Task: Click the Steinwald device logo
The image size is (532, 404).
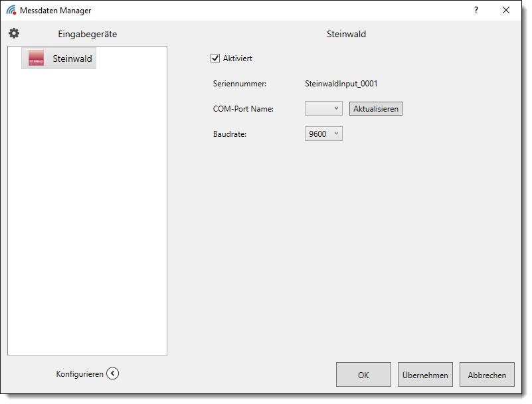Action: click(36, 58)
